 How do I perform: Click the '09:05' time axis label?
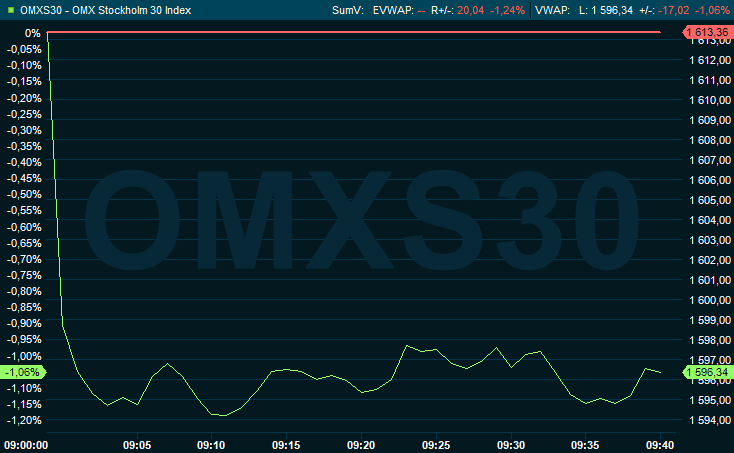point(137,445)
